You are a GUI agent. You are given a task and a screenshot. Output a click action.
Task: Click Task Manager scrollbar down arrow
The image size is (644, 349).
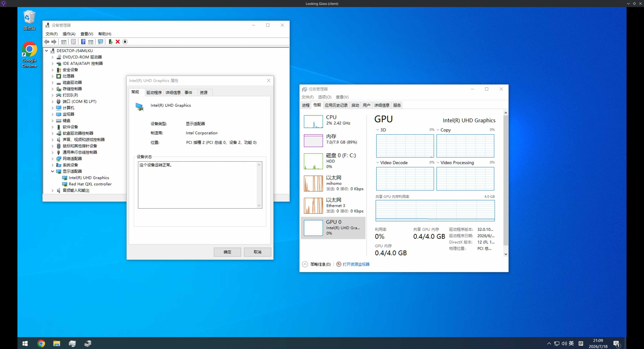click(506, 254)
